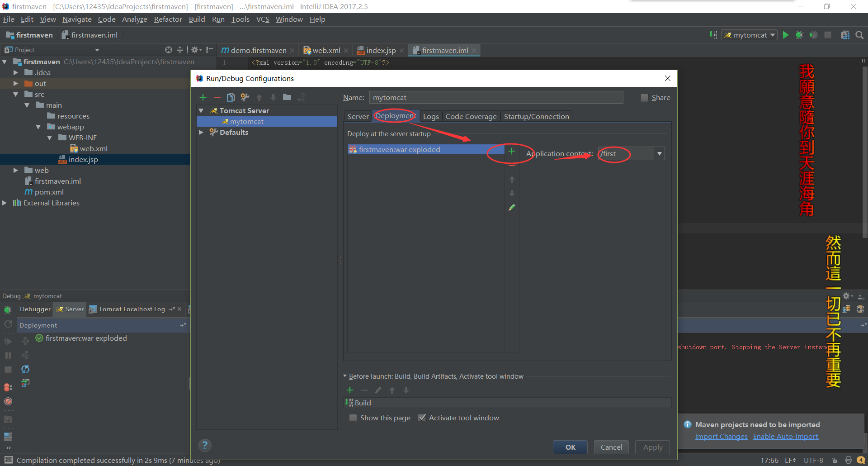Open help question mark in dialog

(205, 445)
